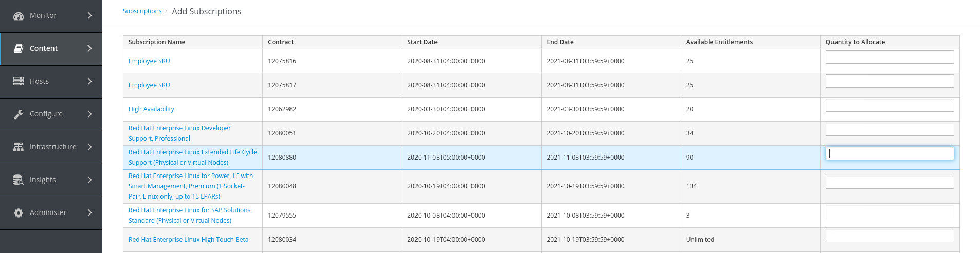Click quantity field for contract 12079555

pyautogui.click(x=890, y=211)
